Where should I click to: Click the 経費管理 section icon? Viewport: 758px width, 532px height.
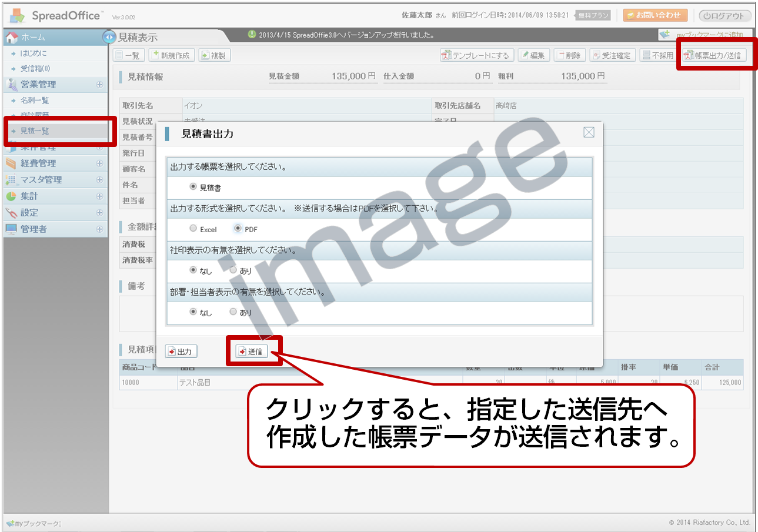[11, 163]
